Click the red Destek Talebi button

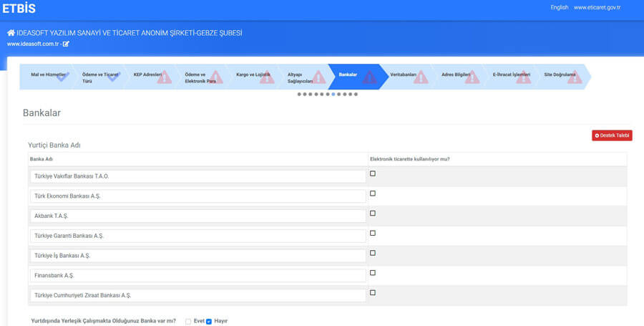pos(612,135)
